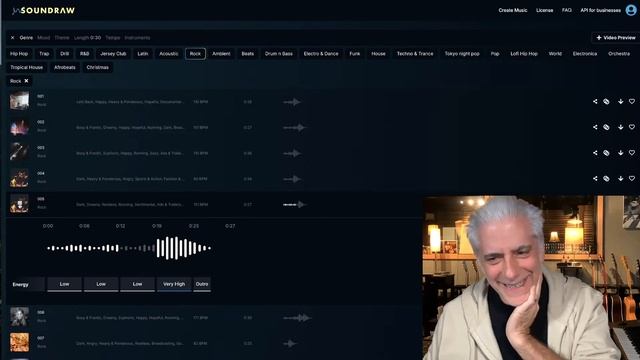Click the Soundraw logo
Image resolution: width=640 pixels, height=360 pixels.
pyautogui.click(x=43, y=11)
